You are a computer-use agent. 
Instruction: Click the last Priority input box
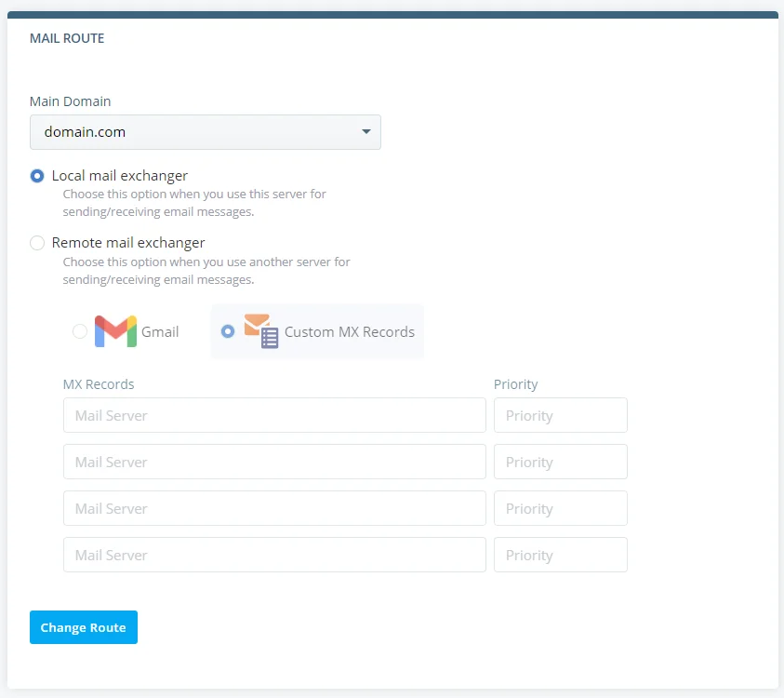pyautogui.click(x=561, y=555)
